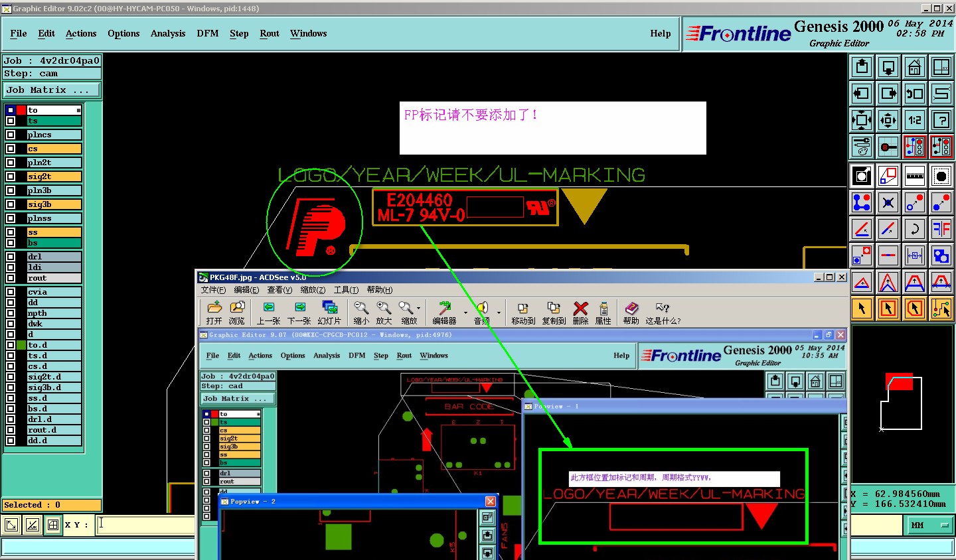Click the pan left view icon

point(862,94)
